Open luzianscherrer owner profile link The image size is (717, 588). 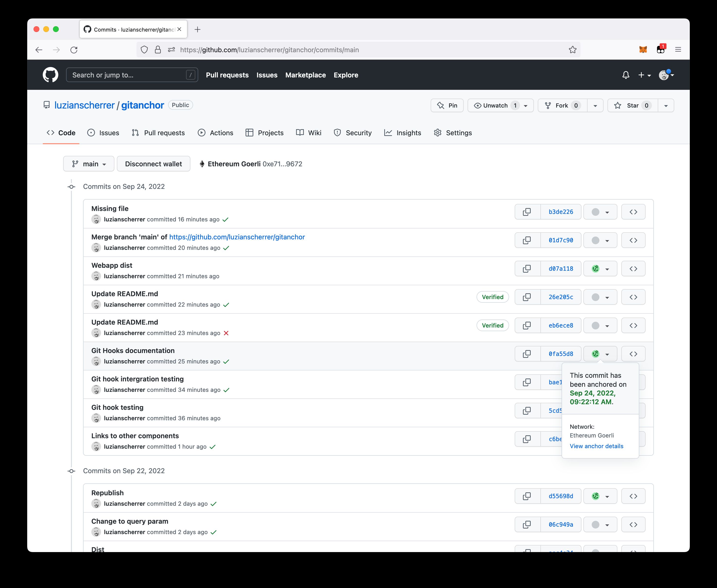84,105
